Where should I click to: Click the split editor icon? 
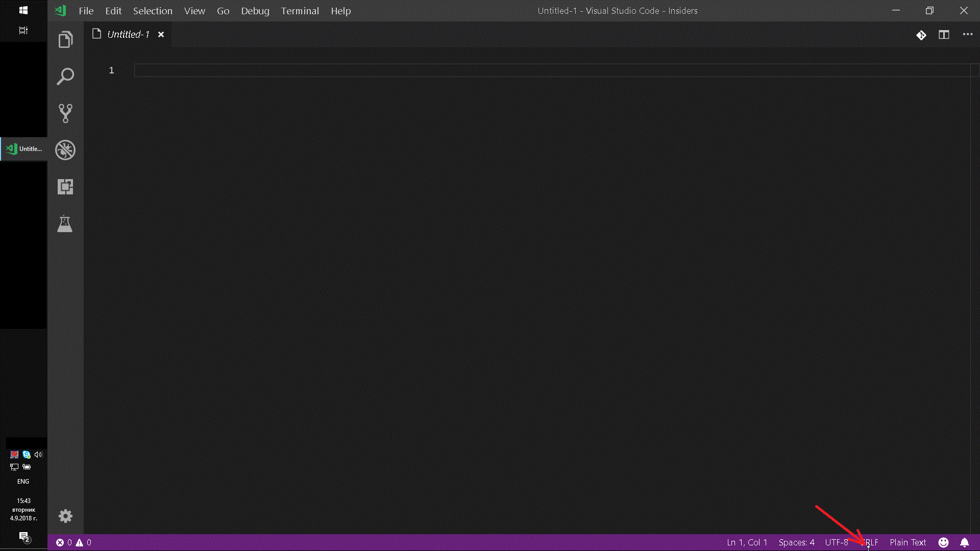tap(944, 34)
